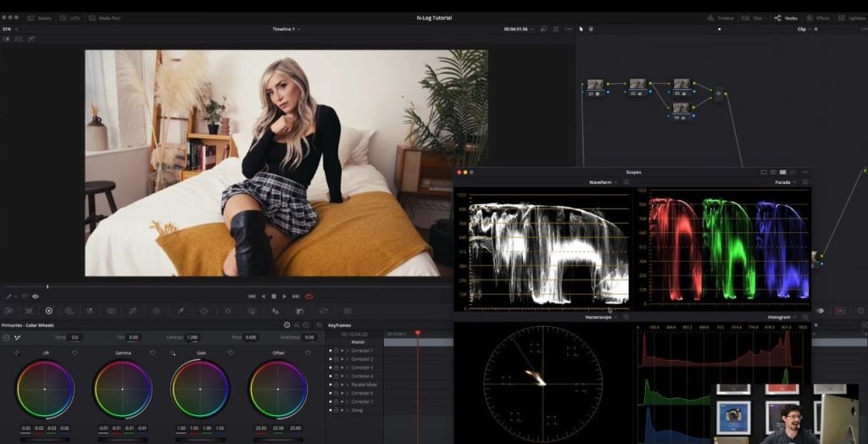This screenshot has height=444, width=868.
Task: Reset the Lift color wheel
Action: (x=75, y=352)
